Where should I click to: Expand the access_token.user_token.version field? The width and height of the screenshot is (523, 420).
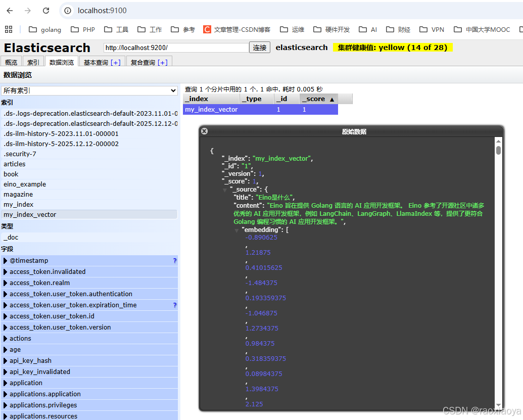coord(6,328)
